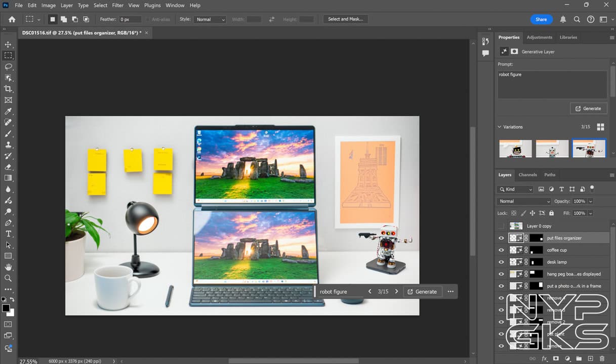The image size is (616, 364).
Task: Select the Path Selection tool
Action: pyautogui.click(x=8, y=245)
